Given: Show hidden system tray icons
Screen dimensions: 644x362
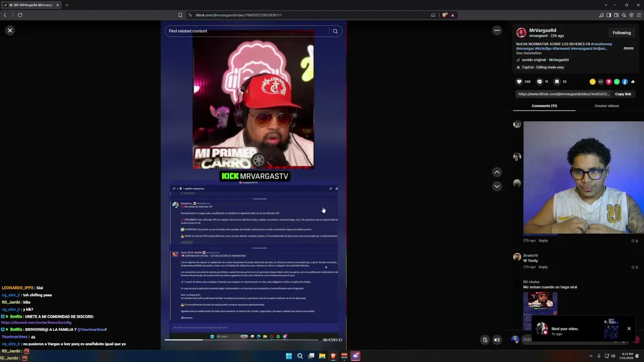Looking at the screenshot, I should [x=591, y=356].
